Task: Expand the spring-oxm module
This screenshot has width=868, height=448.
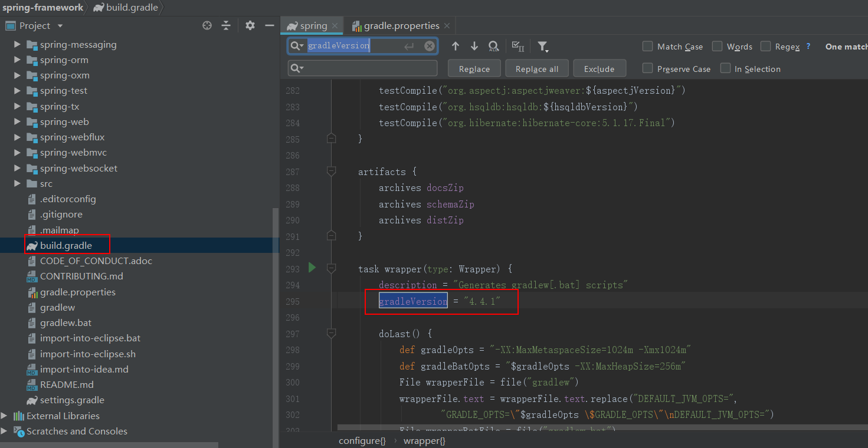Action: point(17,75)
